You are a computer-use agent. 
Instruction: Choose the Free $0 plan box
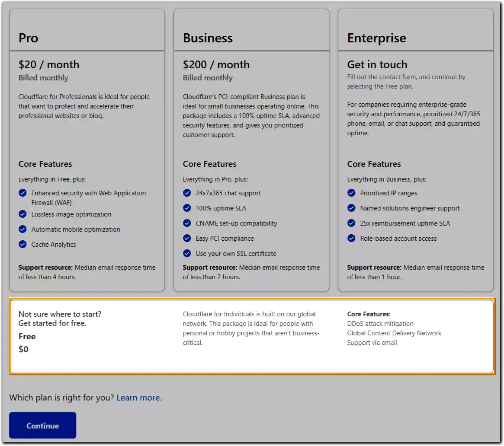[x=252, y=336]
